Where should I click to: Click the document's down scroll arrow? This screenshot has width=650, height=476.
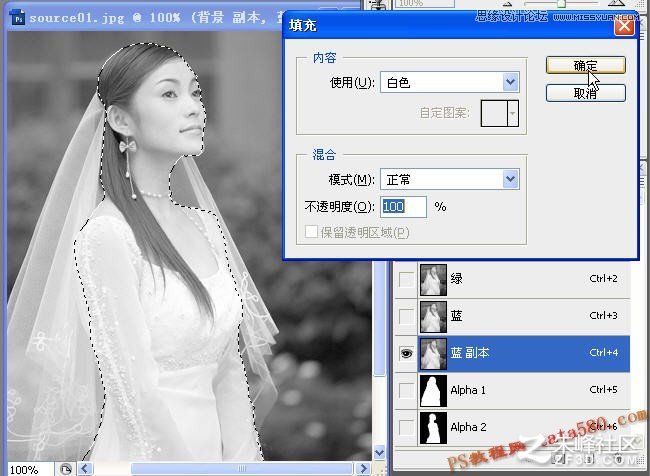point(379,452)
